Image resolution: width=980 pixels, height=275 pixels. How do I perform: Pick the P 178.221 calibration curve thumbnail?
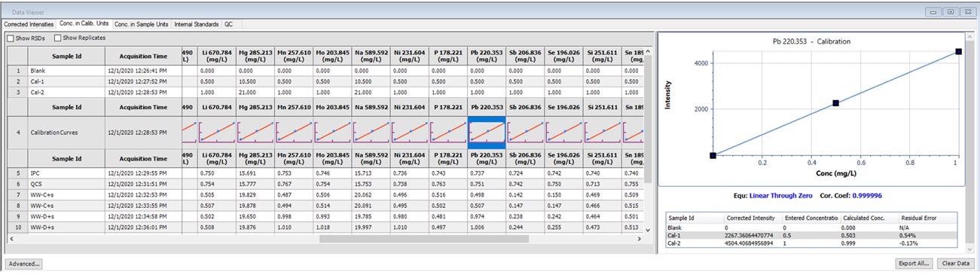(x=448, y=132)
